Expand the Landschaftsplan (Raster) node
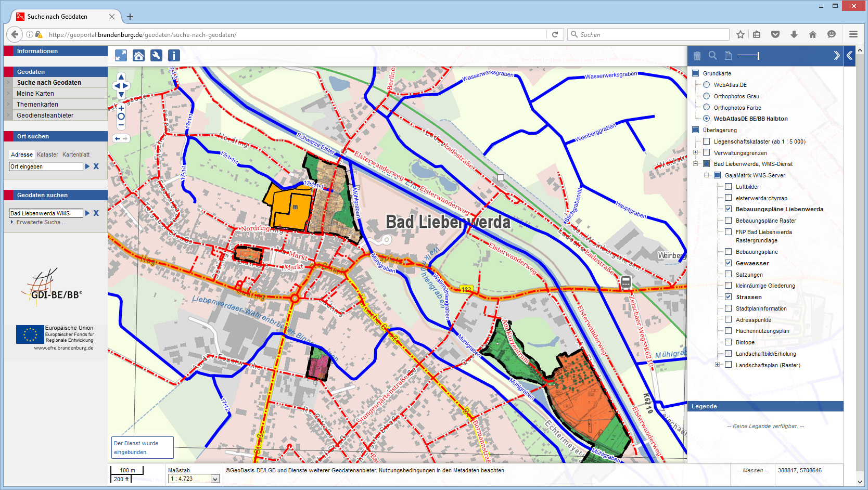The width and height of the screenshot is (868, 490). pyautogui.click(x=717, y=365)
